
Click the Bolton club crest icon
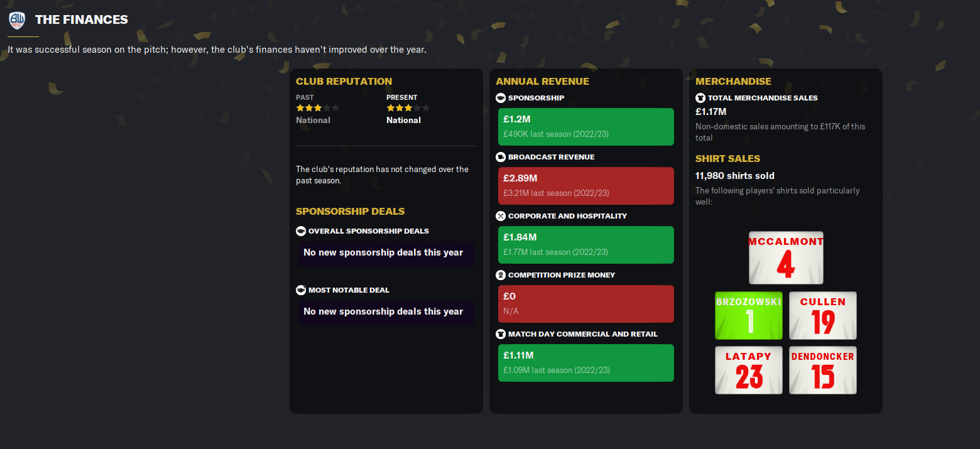(17, 20)
